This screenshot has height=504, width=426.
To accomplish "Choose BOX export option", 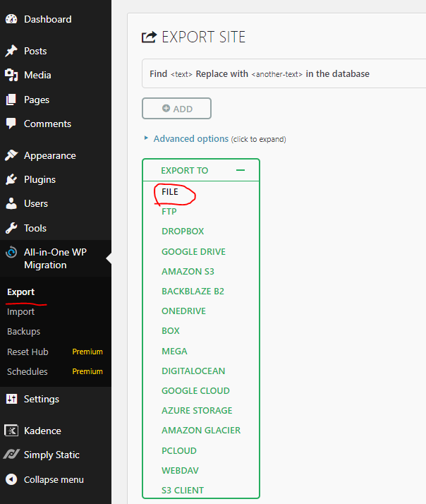I will pos(171,331).
